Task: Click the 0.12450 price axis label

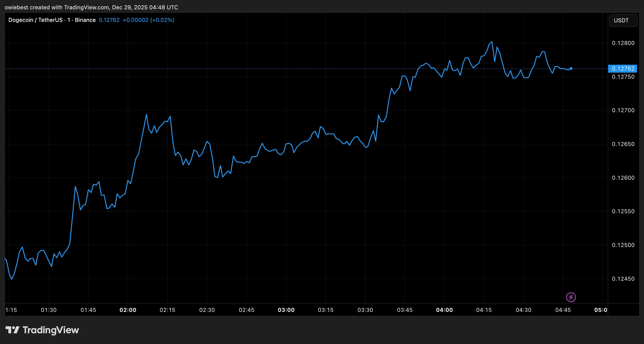Action: (x=623, y=279)
